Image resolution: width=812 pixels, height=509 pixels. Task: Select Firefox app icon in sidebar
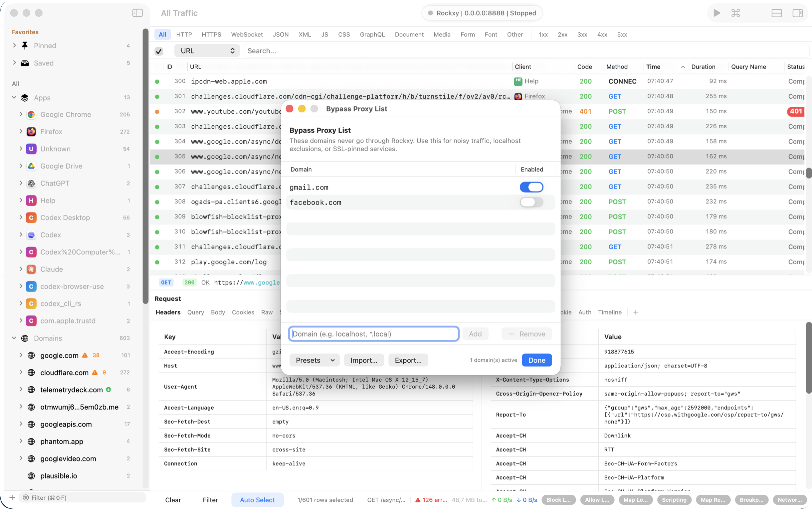(31, 132)
